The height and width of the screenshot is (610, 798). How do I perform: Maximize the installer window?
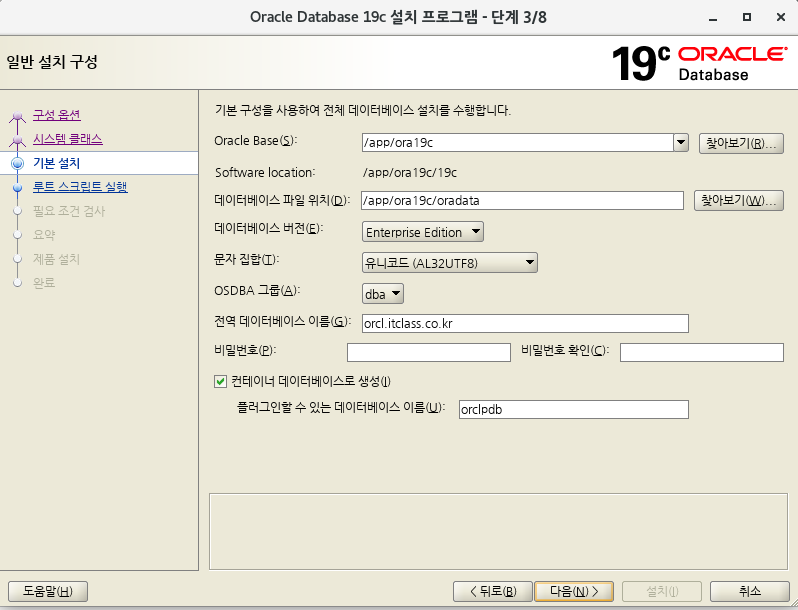[x=747, y=17]
